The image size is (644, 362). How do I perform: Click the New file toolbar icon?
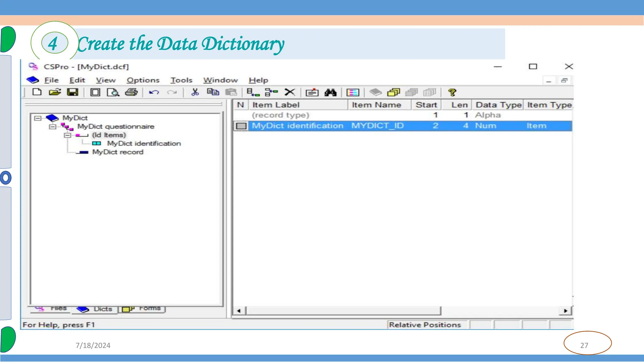37,92
